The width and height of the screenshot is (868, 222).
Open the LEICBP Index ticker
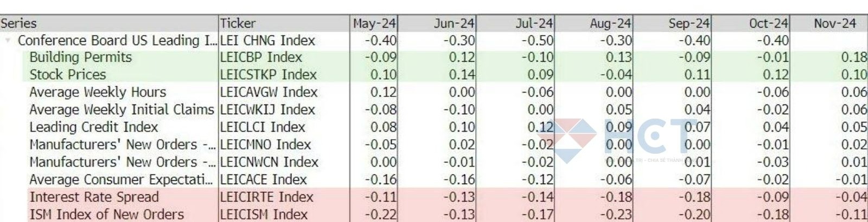(x=261, y=57)
